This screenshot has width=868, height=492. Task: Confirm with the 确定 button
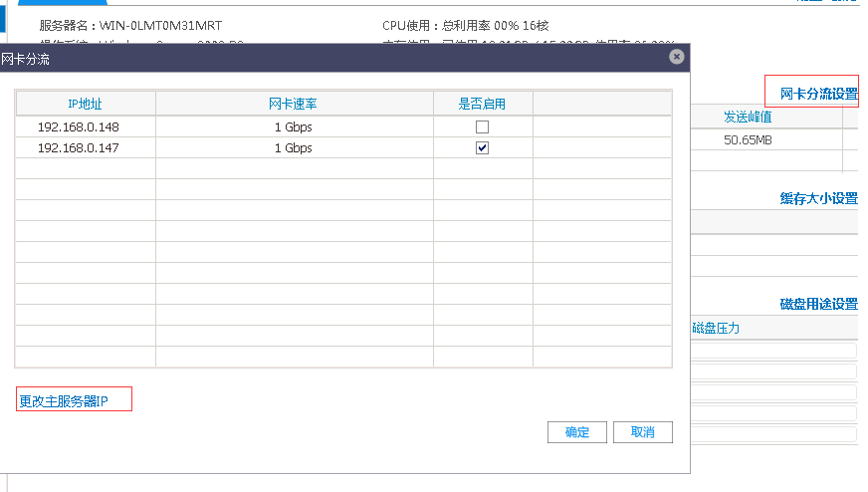pos(576,432)
